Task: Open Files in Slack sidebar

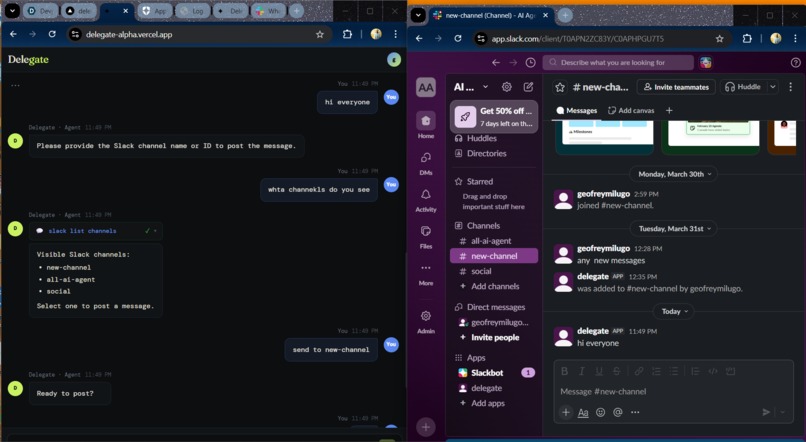Action: [426, 232]
